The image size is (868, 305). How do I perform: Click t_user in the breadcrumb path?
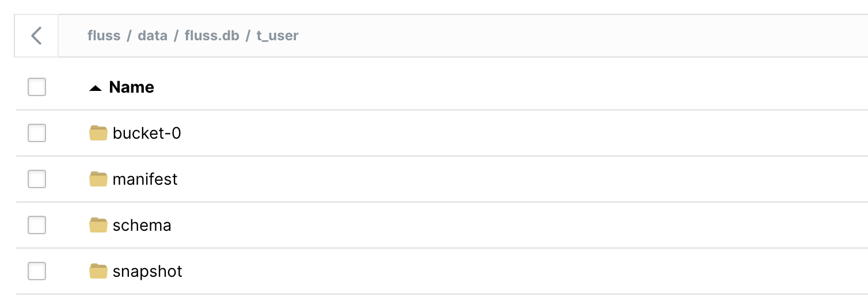tap(277, 36)
